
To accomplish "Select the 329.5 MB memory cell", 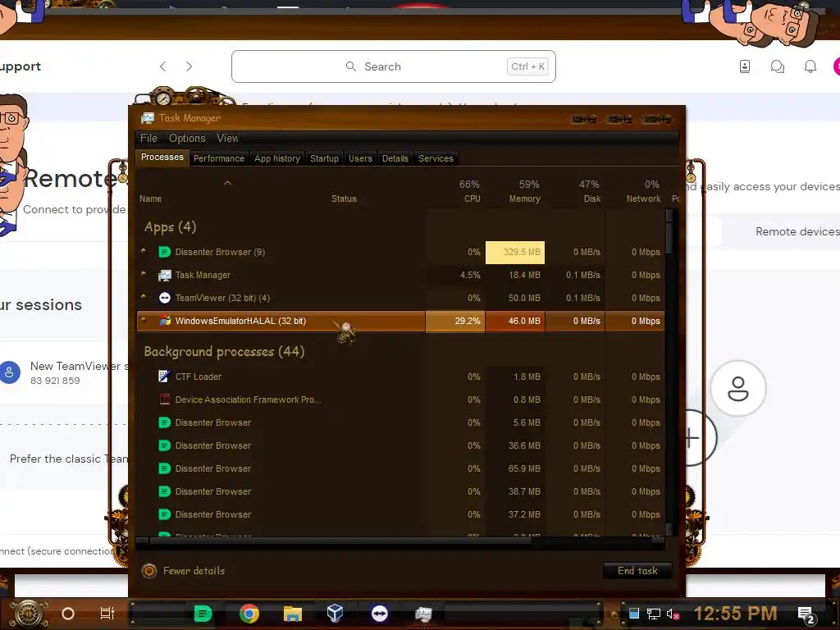I will (515, 253).
